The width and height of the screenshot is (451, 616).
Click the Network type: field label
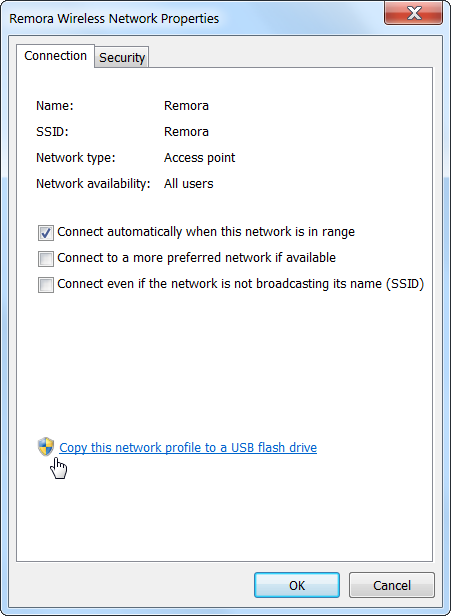coord(75,158)
